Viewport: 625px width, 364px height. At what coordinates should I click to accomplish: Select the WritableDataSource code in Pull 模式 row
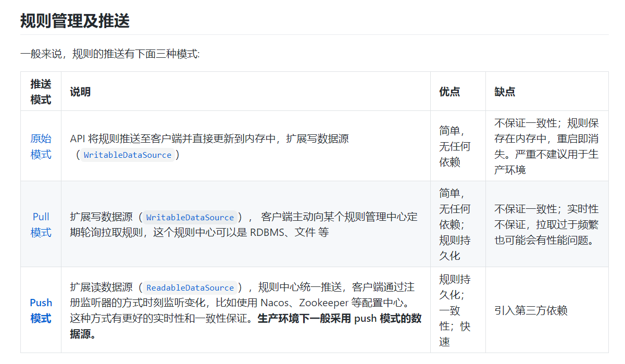(x=190, y=217)
